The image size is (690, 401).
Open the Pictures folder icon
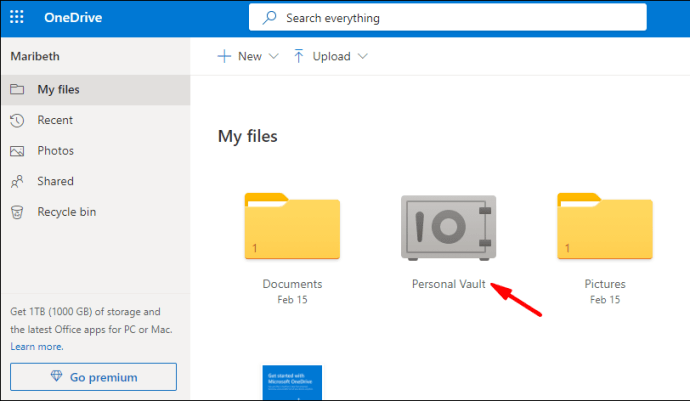click(604, 229)
